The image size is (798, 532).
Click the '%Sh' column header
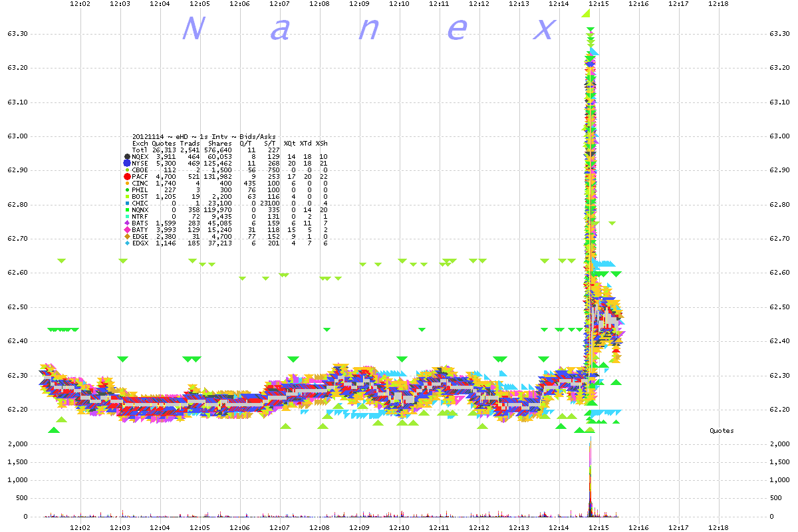click(322, 143)
